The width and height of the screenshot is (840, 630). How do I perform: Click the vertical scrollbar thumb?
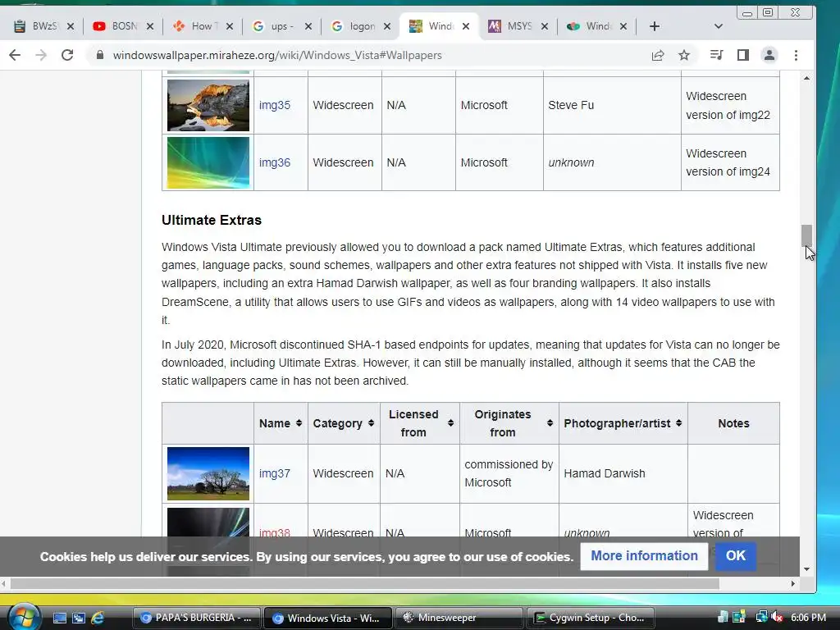(x=807, y=235)
